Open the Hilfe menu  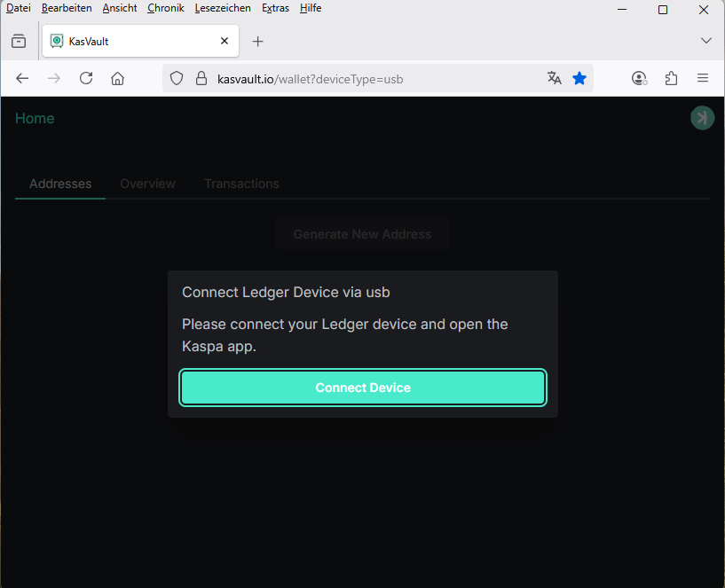tap(311, 8)
